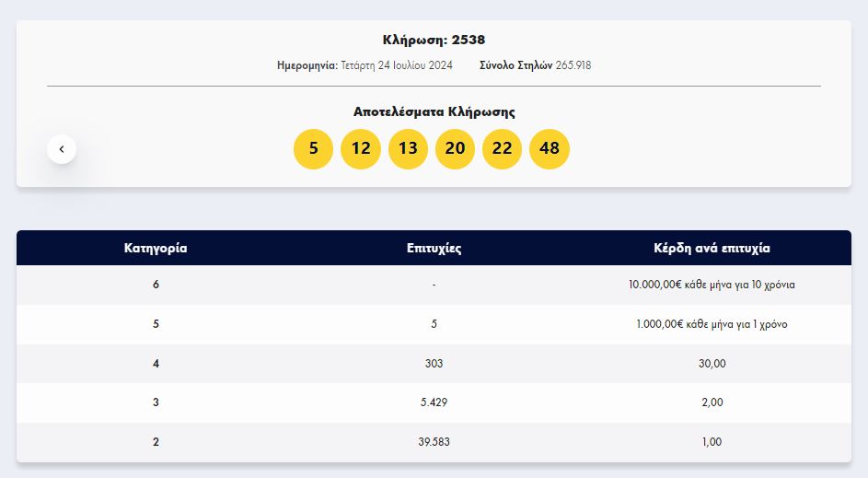Go to the previous draw with the left chevron
The height and width of the screenshot is (478, 868).
tap(62, 149)
